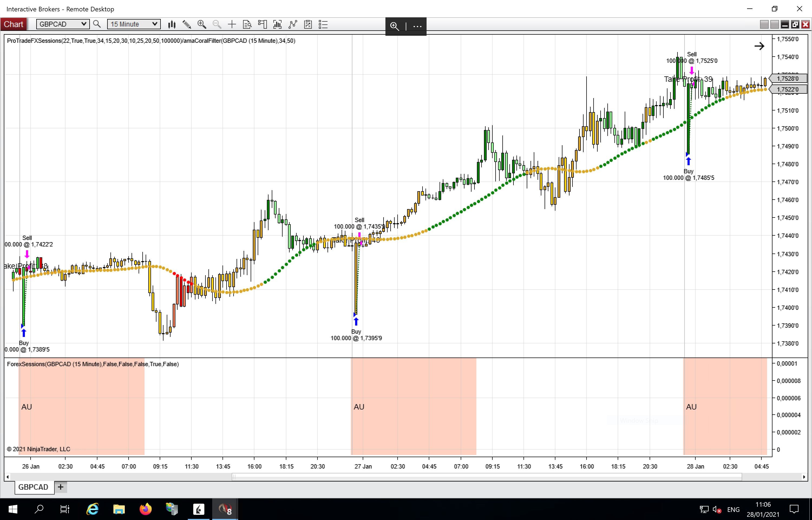
Task: Add a new tab with plus button
Action: click(x=61, y=487)
